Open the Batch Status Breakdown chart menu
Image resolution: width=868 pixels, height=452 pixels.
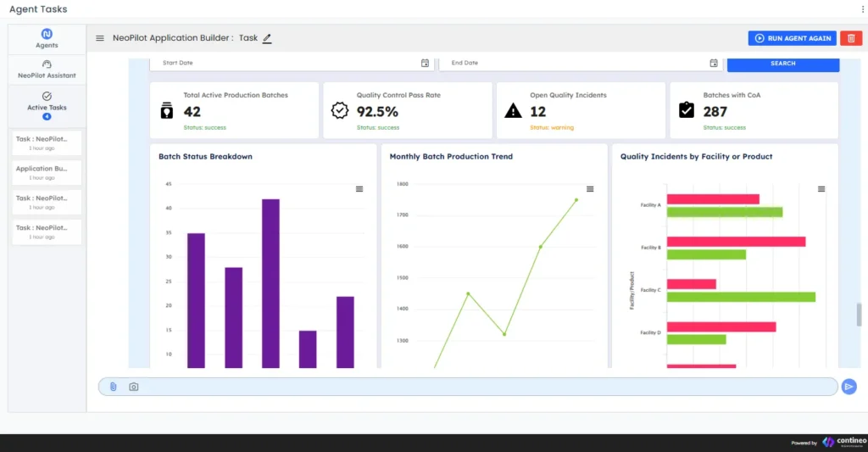(x=359, y=189)
